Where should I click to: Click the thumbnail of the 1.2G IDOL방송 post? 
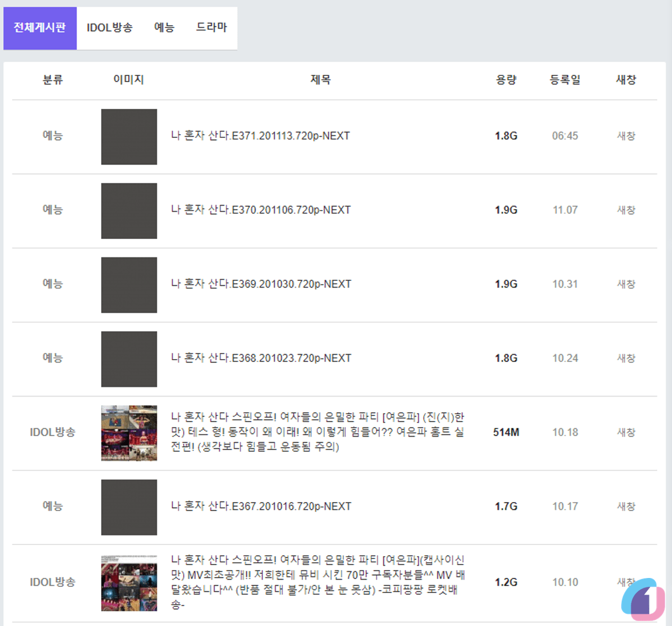pyautogui.click(x=129, y=583)
